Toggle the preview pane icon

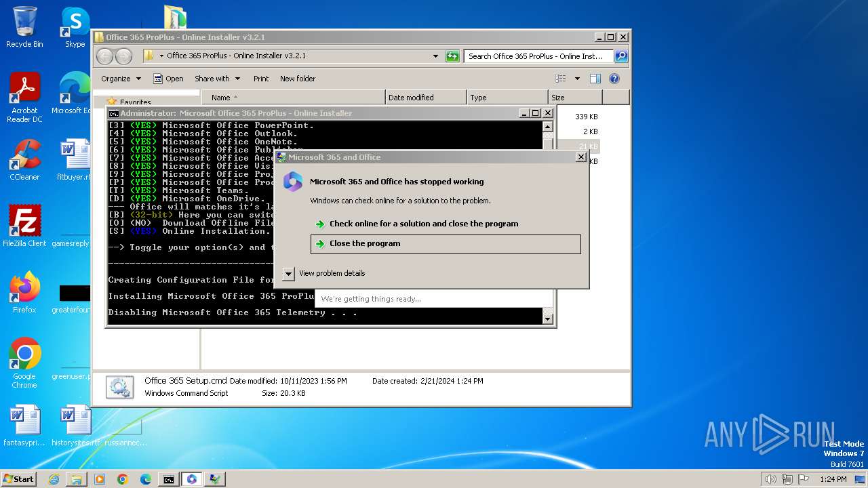point(595,79)
